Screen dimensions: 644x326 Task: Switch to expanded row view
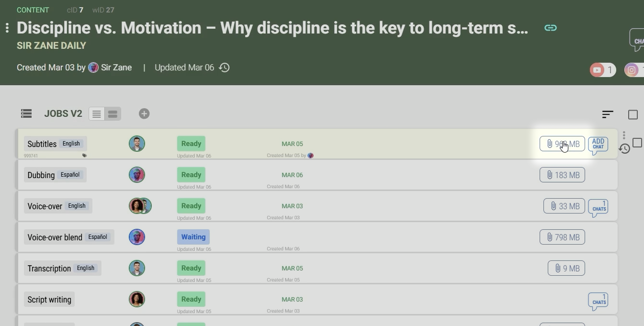tap(113, 114)
